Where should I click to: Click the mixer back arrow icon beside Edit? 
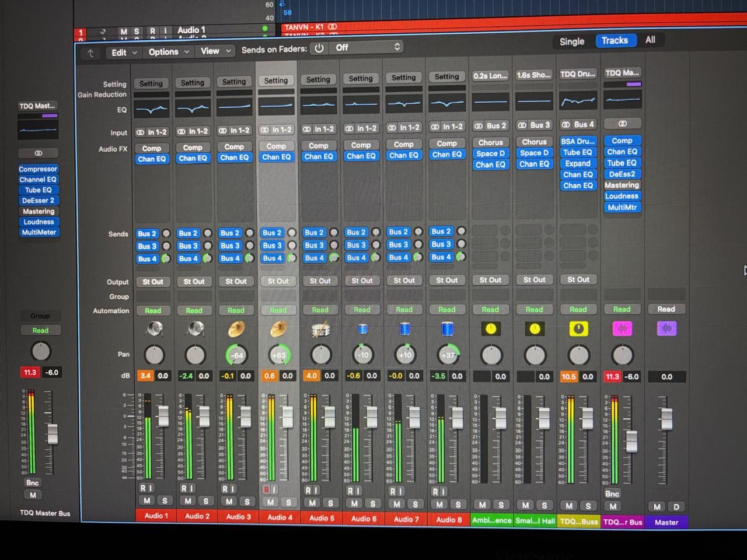[x=90, y=53]
